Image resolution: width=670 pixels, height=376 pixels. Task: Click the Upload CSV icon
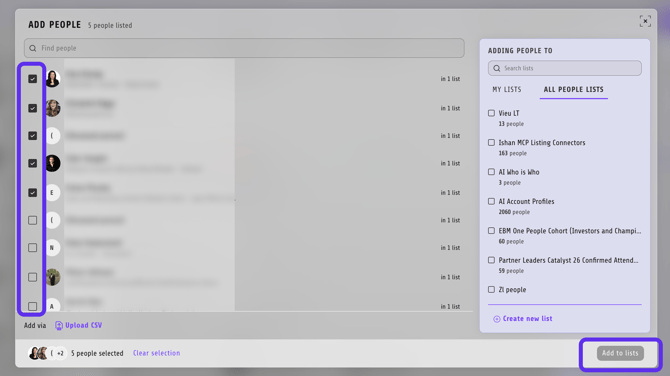(59, 326)
